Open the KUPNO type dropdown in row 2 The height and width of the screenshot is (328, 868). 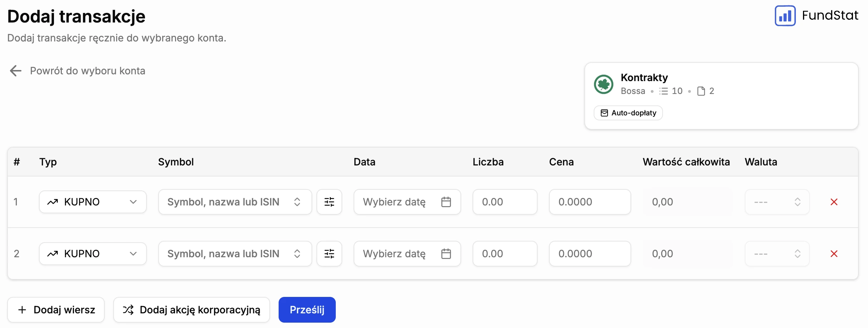(93, 254)
